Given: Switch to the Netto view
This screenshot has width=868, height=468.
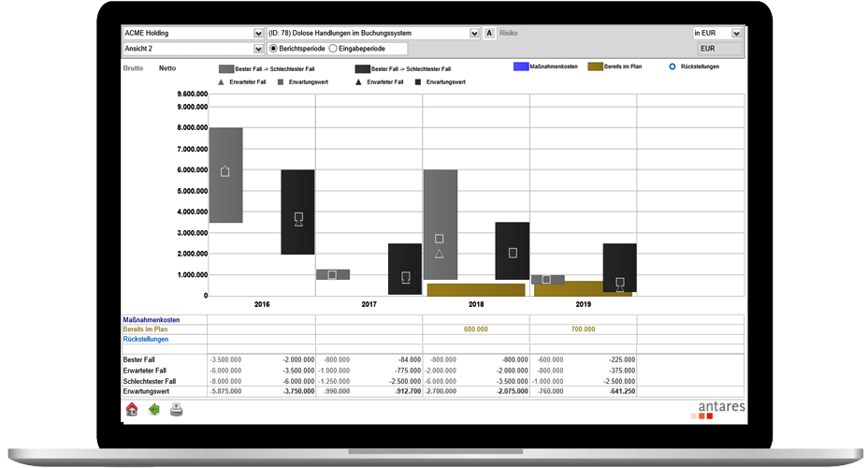Looking at the screenshot, I should pos(167,67).
